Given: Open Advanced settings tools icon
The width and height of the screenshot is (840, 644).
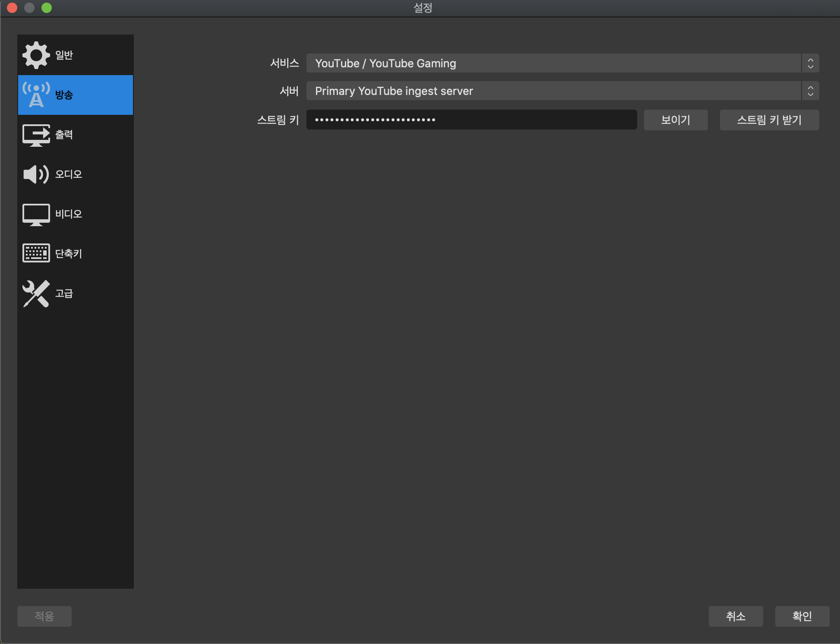Looking at the screenshot, I should [36, 294].
